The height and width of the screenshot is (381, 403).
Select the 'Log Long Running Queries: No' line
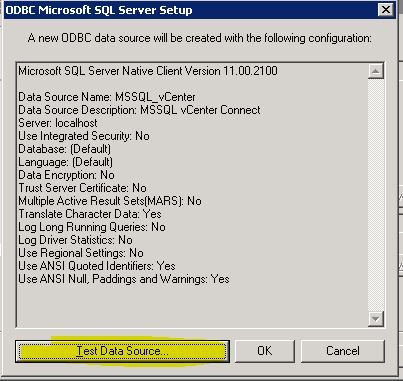pyautogui.click(x=92, y=227)
